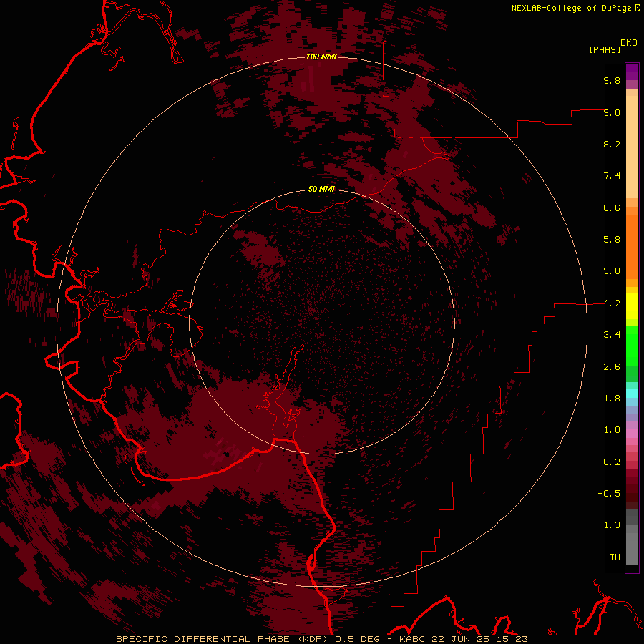
Task: Click the SPECIFIC DIFFERENTIAL PHASE (KDP) caption
Action: (222, 639)
